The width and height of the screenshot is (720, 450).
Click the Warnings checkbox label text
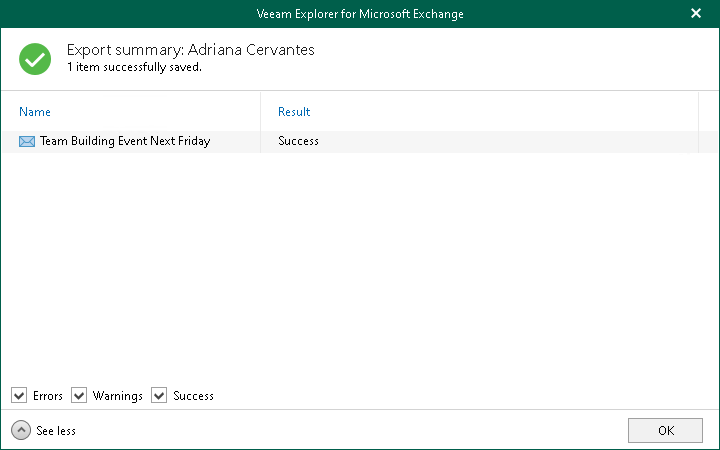coord(118,396)
